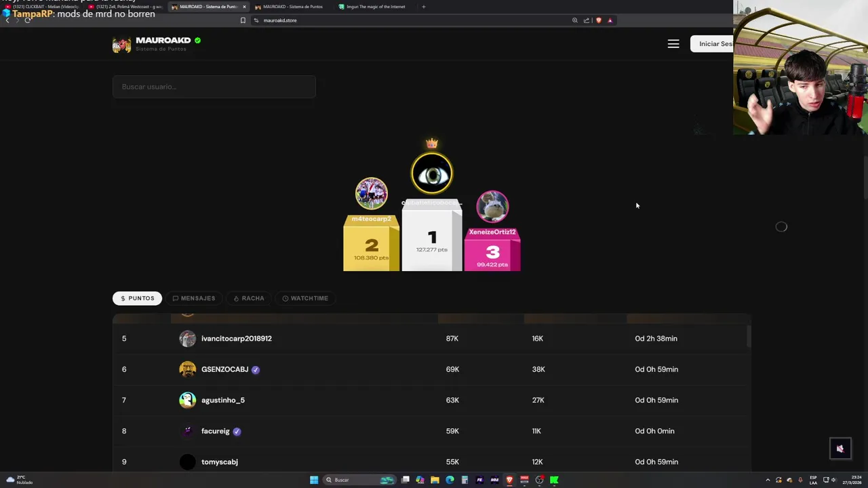Click 38K messages value for GSENZOCABJ
The height and width of the screenshot is (488, 868).
538,369
